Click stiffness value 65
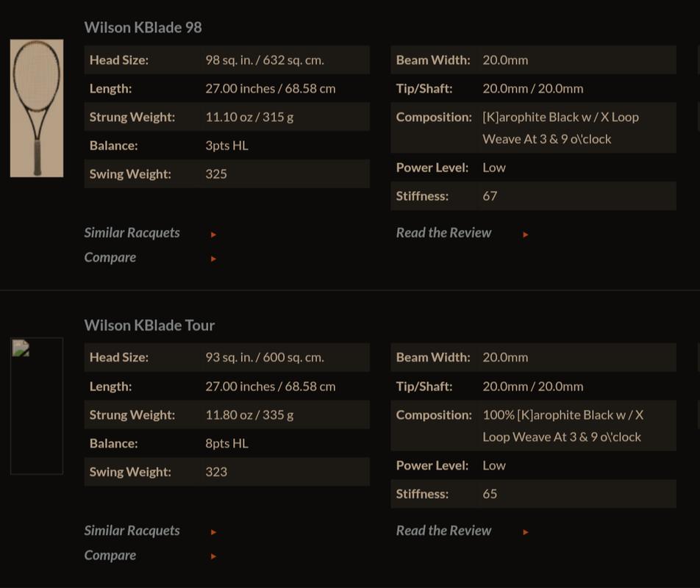 coord(490,494)
